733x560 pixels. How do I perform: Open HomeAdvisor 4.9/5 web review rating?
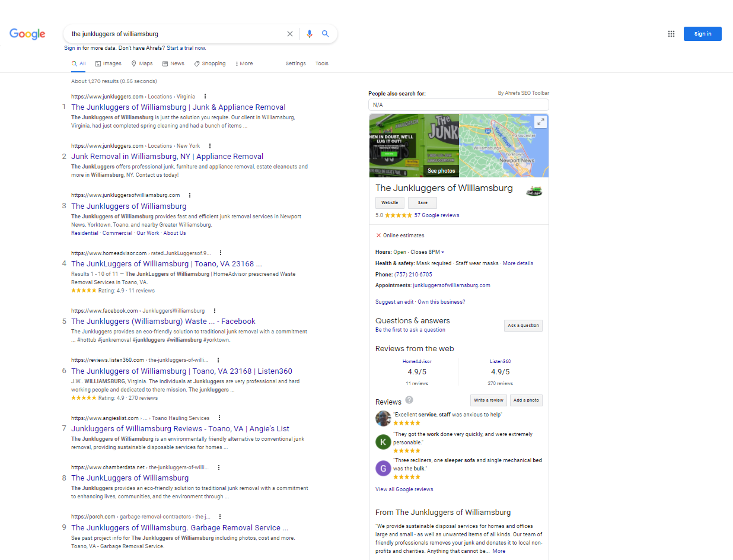point(417,372)
